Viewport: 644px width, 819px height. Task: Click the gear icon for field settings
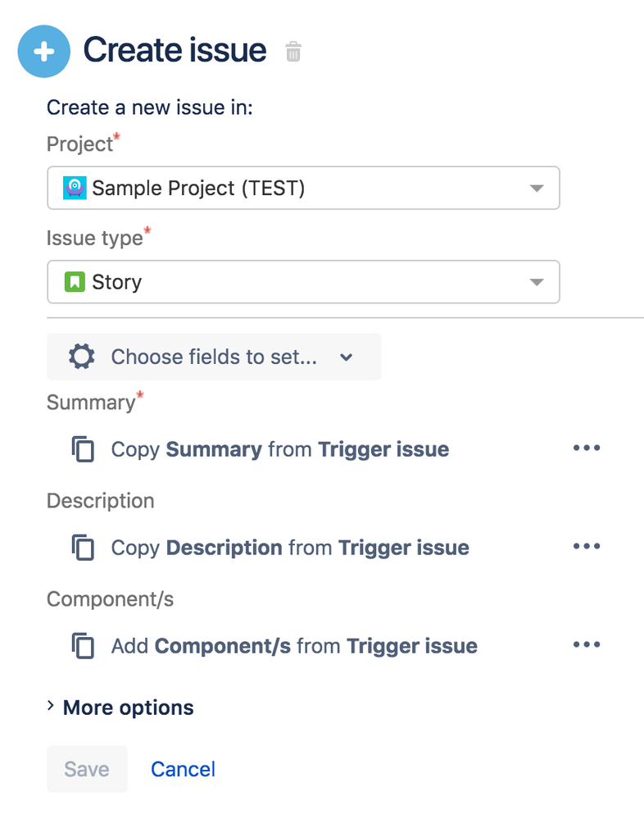[81, 357]
